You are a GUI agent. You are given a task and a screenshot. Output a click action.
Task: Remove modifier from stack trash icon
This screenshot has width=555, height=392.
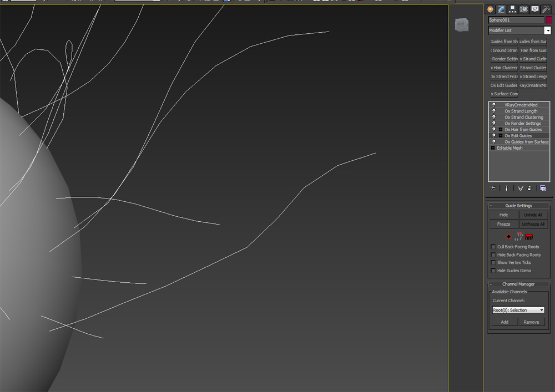click(529, 188)
